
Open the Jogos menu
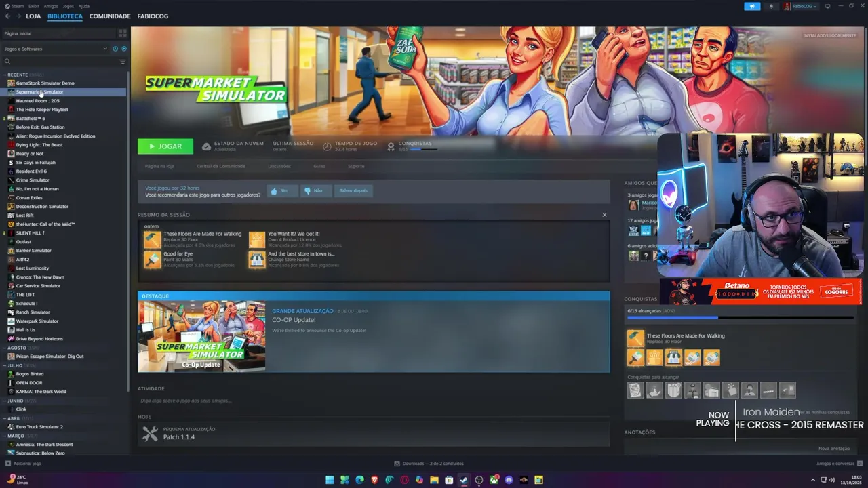(67, 6)
